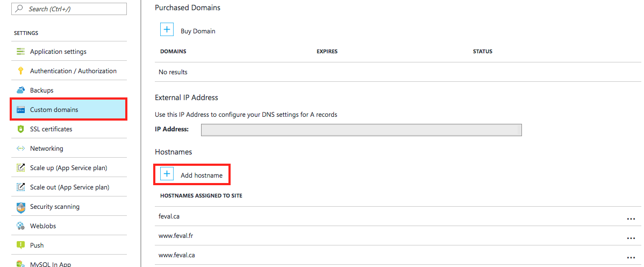This screenshot has width=644, height=267.
Task: Click the SSL certificates shield icon
Action: [x=21, y=129]
